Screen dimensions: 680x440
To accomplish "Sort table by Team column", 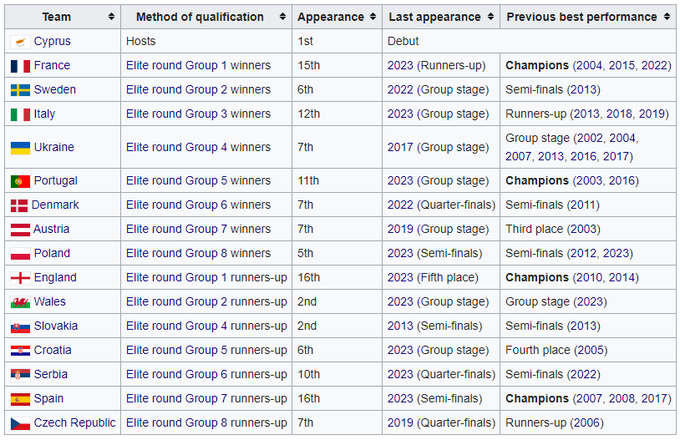I will click(x=111, y=17).
